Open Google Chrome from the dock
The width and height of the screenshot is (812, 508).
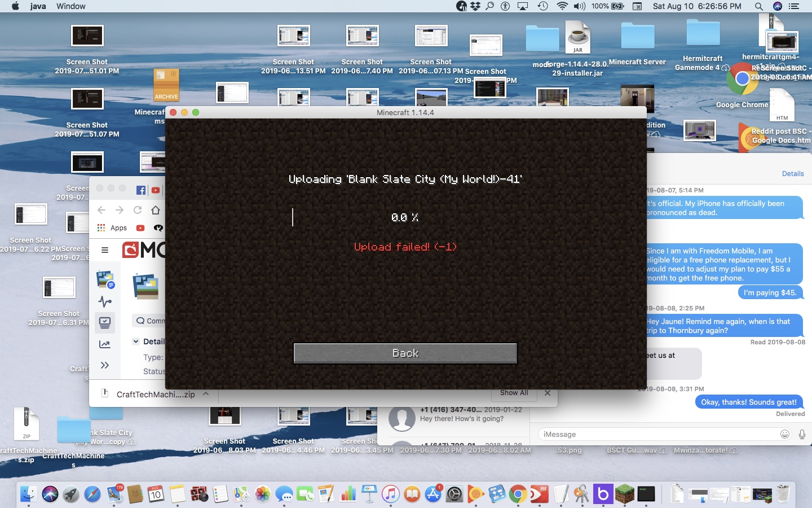pyautogui.click(x=518, y=494)
